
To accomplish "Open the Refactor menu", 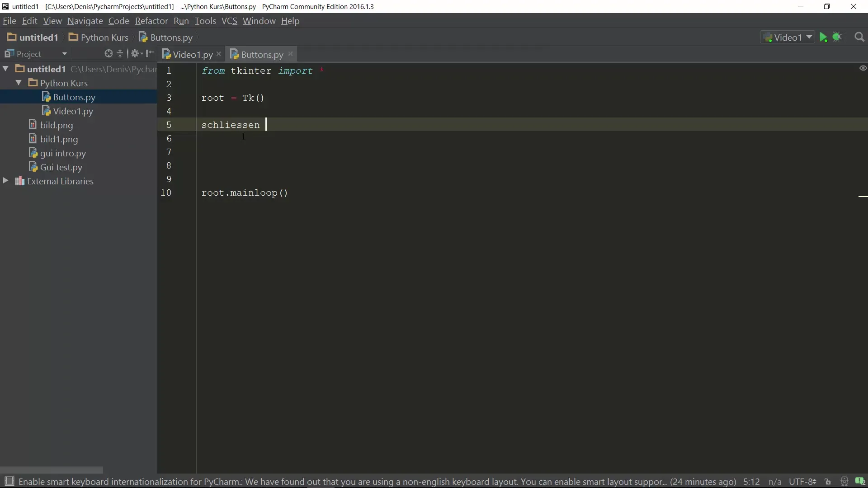I will (151, 21).
